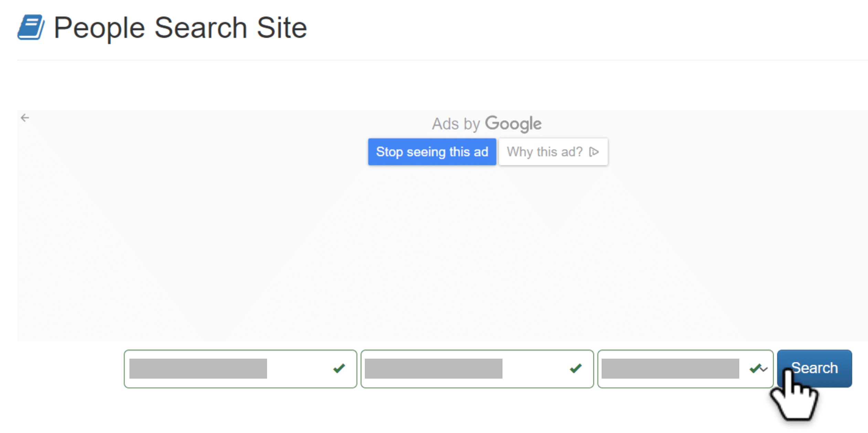This screenshot has height=433, width=868.
Task: Click the grayed selection in dropdown
Action: (x=670, y=369)
